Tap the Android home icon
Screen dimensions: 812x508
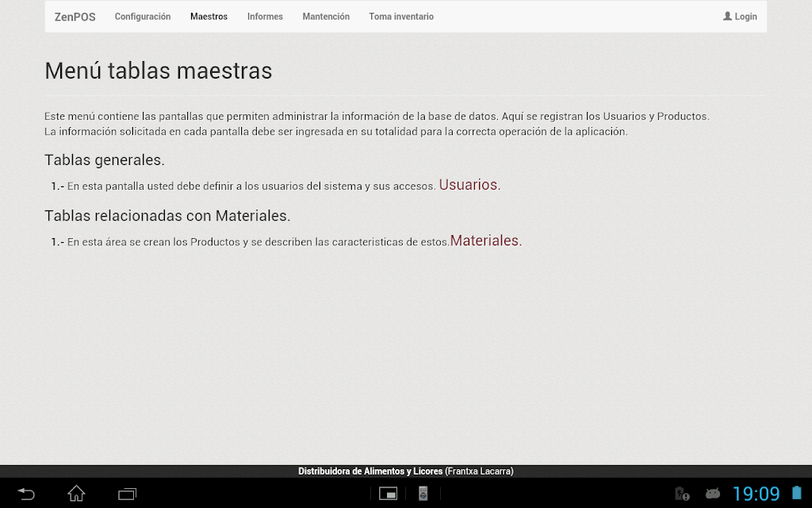point(76,494)
